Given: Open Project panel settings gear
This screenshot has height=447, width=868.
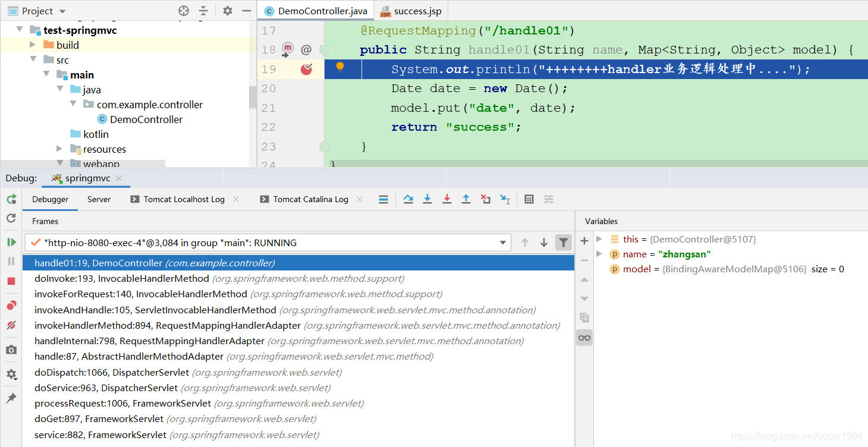Looking at the screenshot, I should click(x=228, y=11).
